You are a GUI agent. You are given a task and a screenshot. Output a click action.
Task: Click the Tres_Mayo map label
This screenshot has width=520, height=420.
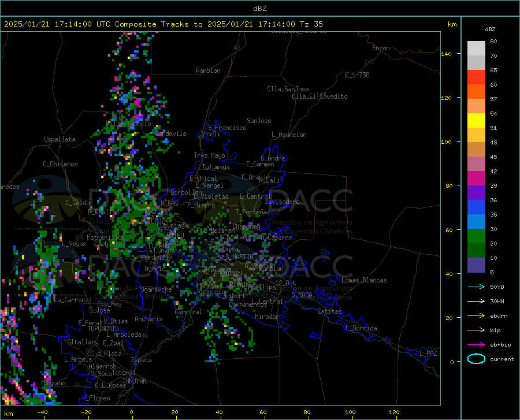(209, 155)
